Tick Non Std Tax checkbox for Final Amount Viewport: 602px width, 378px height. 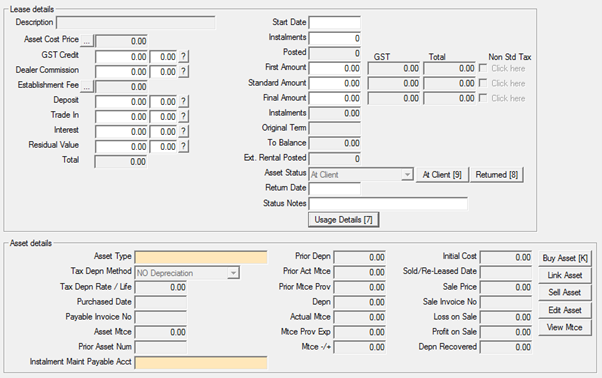point(483,98)
